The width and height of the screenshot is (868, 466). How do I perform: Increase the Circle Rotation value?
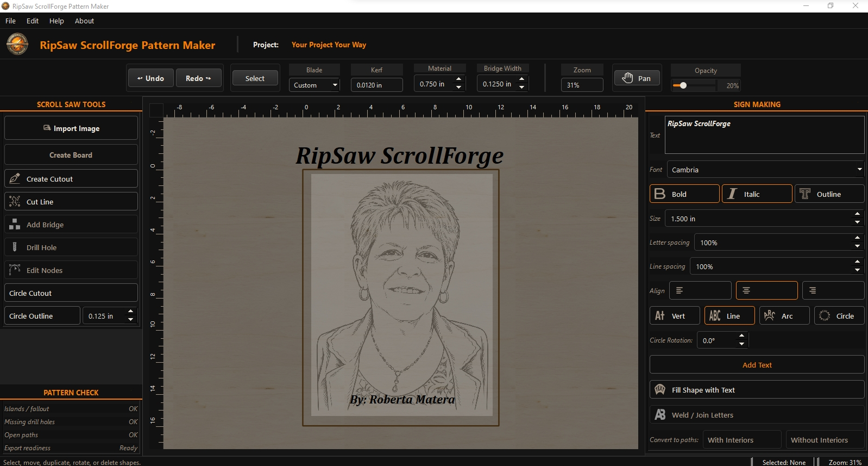(742, 336)
